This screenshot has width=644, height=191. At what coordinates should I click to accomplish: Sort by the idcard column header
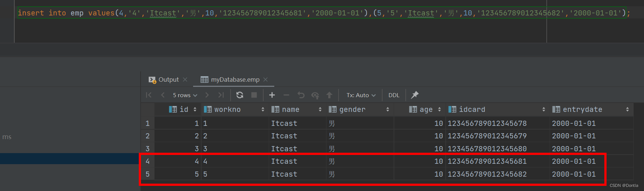(497, 109)
